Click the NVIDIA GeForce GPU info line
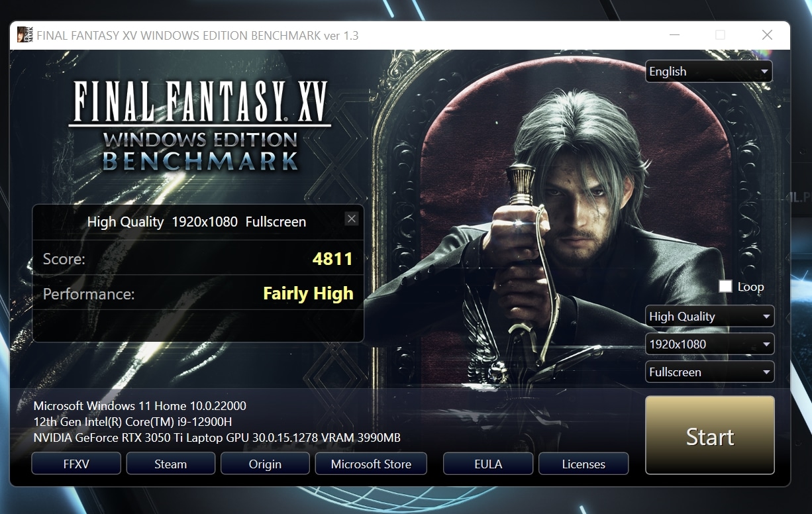The height and width of the screenshot is (514, 812). click(x=217, y=438)
